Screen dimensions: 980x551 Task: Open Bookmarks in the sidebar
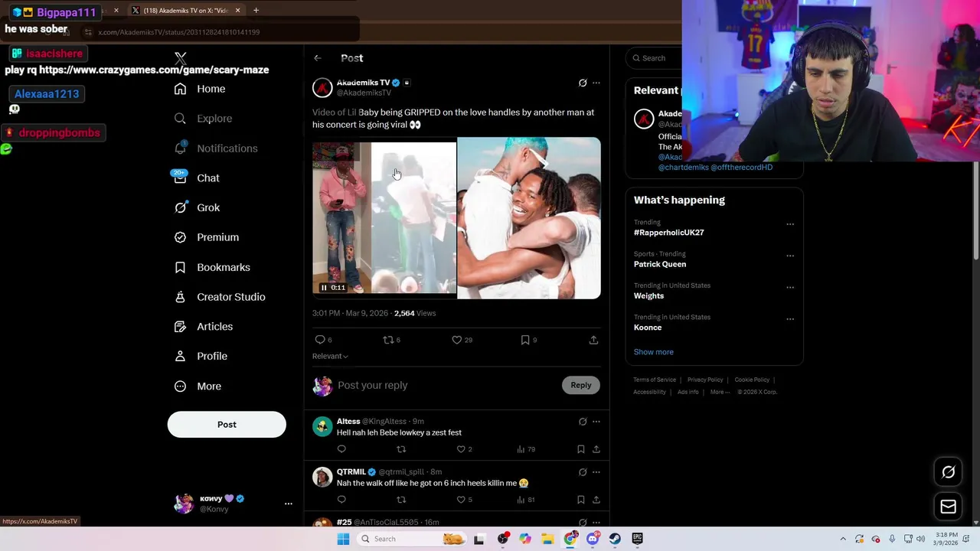[212, 267]
